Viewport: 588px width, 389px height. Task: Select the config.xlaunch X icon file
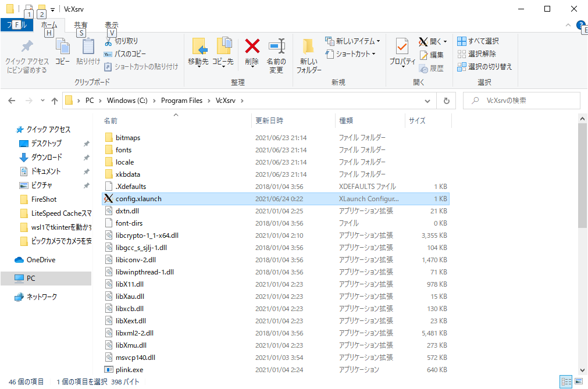tap(109, 199)
